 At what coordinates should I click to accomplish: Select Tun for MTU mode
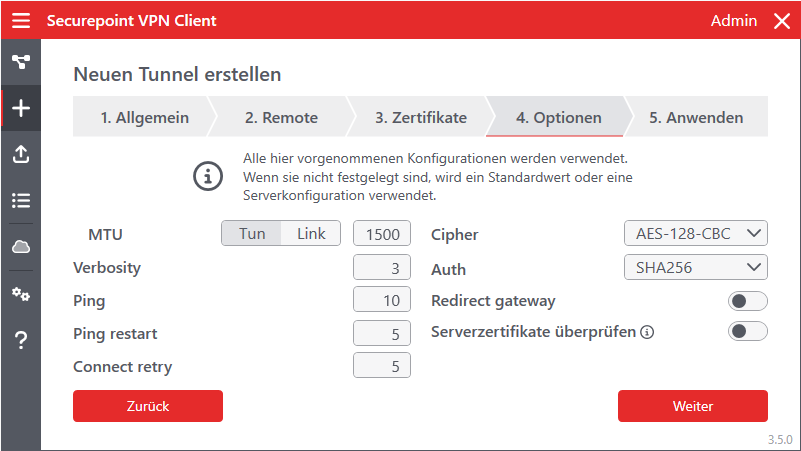click(252, 234)
